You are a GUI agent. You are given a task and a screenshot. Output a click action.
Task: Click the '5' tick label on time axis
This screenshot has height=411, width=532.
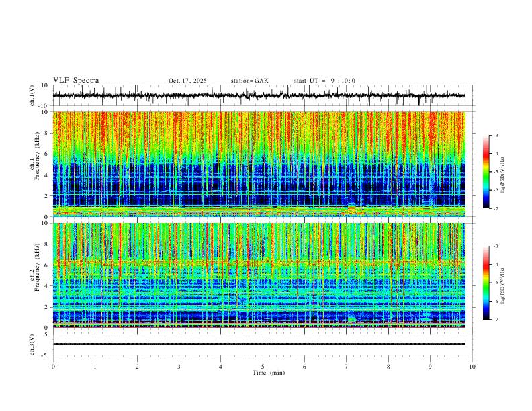click(263, 367)
